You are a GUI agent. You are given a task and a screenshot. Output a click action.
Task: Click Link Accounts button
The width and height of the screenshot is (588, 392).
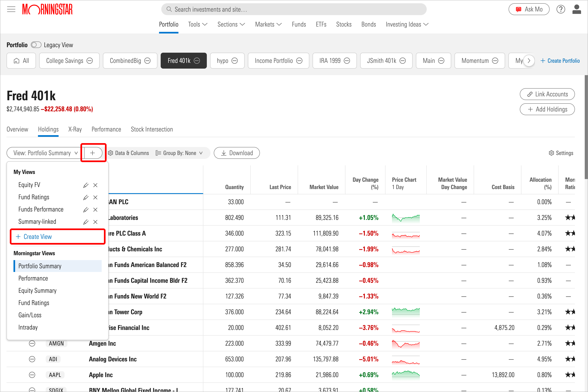547,94
